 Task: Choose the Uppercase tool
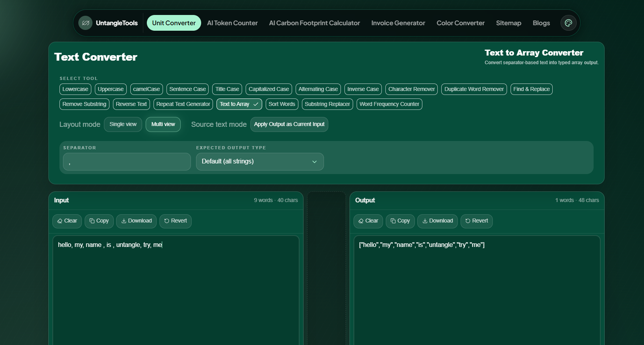coord(111,89)
